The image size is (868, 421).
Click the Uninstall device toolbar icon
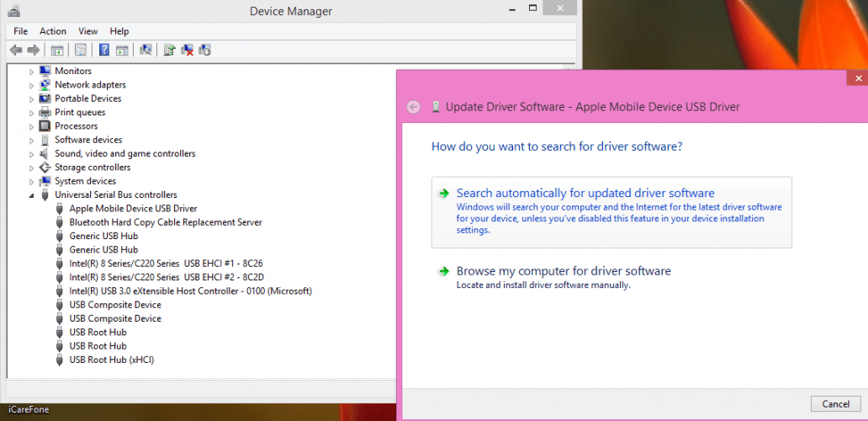pyautogui.click(x=188, y=51)
